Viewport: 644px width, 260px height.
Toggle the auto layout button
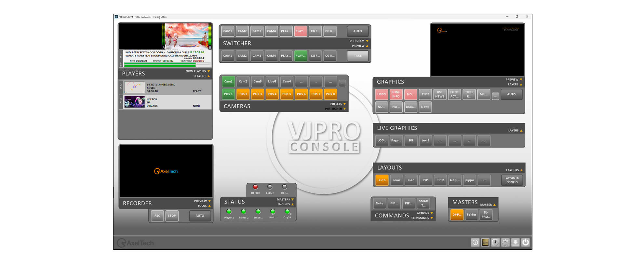(x=382, y=180)
